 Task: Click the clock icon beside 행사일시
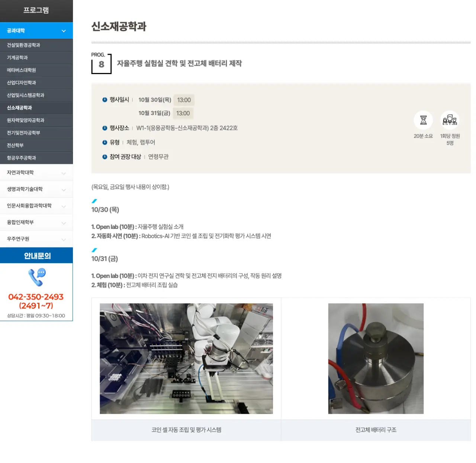pos(105,100)
